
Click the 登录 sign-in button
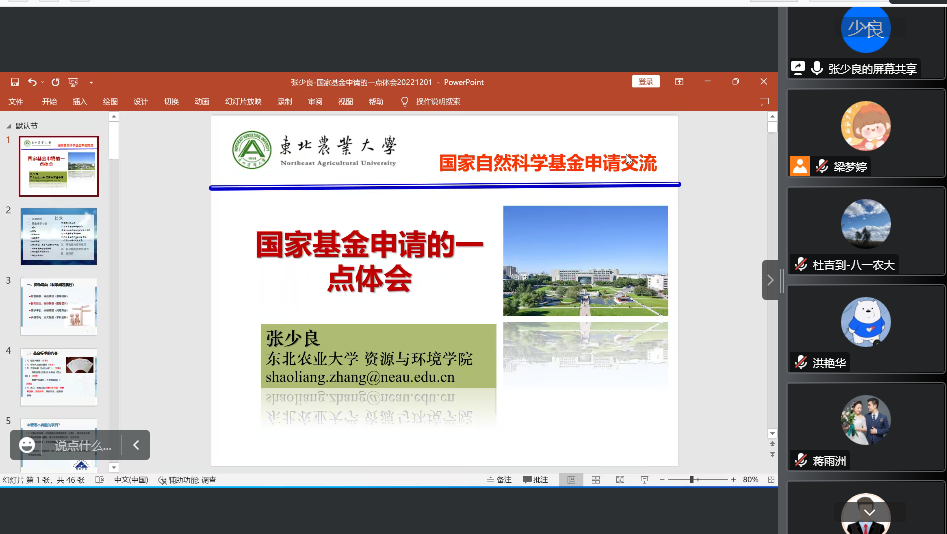[646, 82]
